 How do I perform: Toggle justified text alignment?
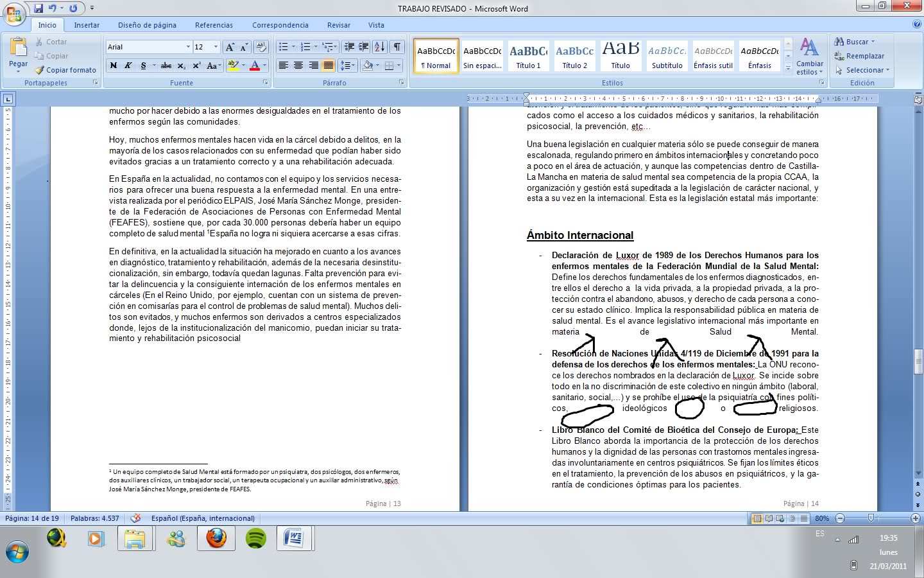tap(329, 66)
